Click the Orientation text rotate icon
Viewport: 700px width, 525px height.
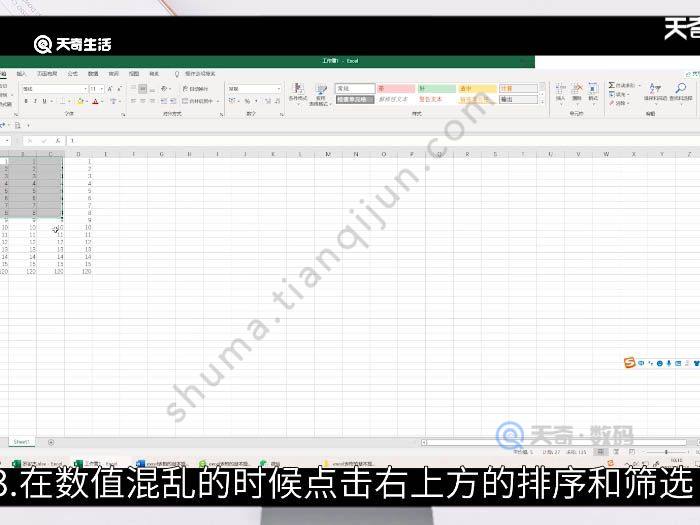(x=164, y=89)
